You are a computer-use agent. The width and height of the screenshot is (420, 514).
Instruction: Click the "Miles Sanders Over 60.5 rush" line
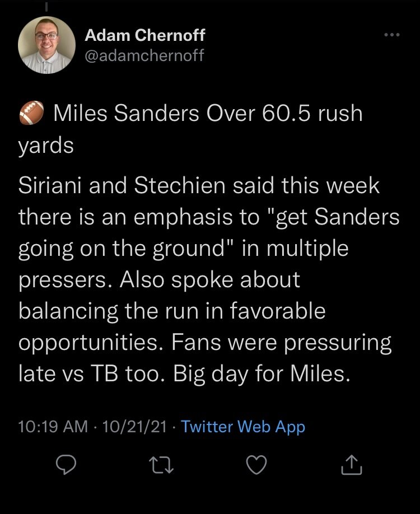[208, 114]
